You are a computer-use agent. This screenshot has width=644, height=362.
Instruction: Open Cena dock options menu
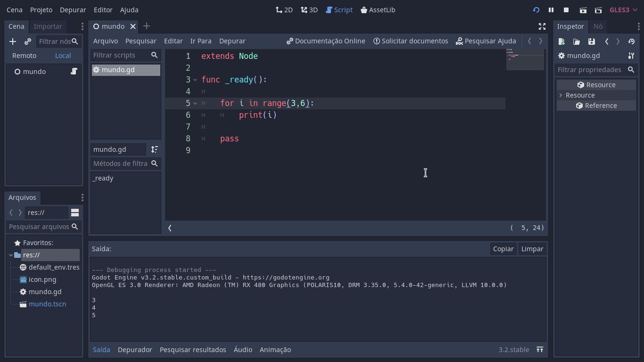coord(82,26)
